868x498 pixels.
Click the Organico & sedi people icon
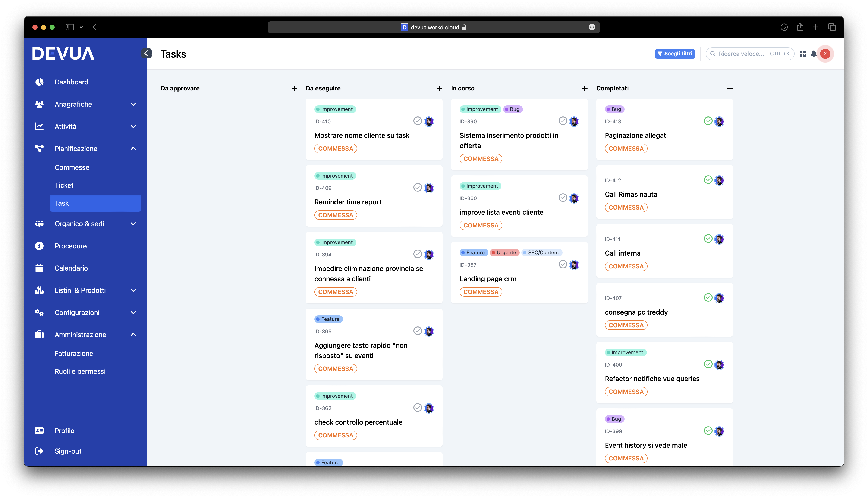(39, 224)
